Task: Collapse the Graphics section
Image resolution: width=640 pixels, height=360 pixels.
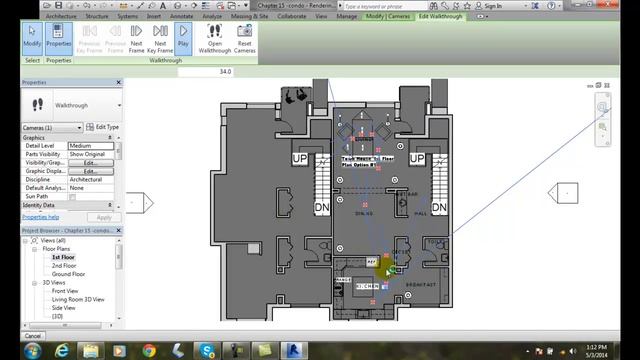Action: (110, 138)
